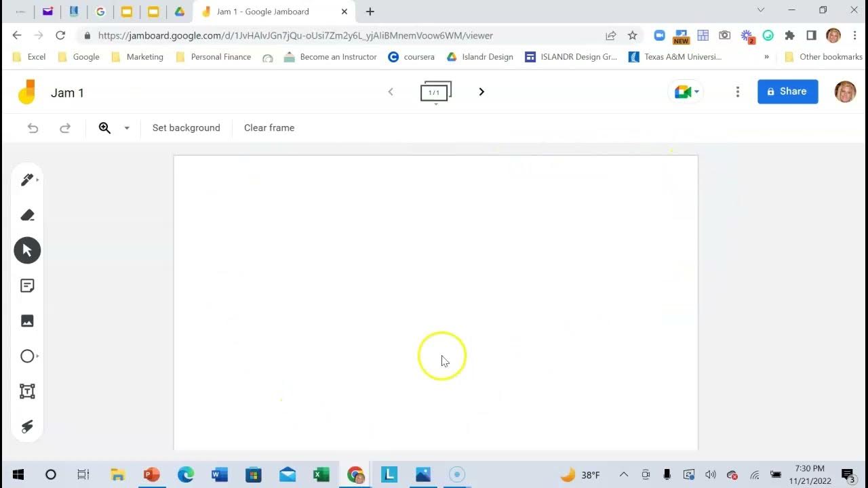
Task: Open the Extensions puzzle icon
Action: (x=789, y=35)
